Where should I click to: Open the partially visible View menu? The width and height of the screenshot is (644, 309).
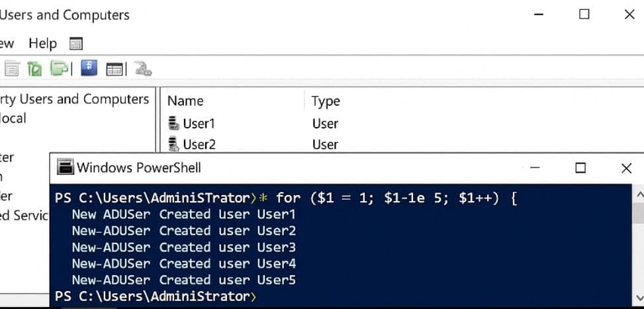click(x=7, y=44)
